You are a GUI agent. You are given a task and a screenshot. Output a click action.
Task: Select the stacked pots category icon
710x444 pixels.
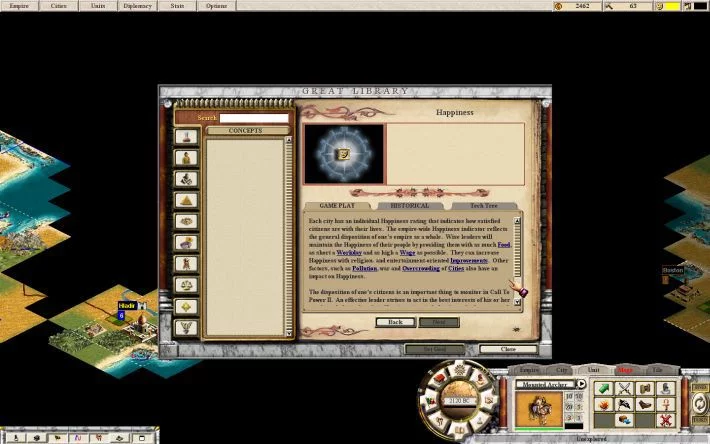point(186,179)
